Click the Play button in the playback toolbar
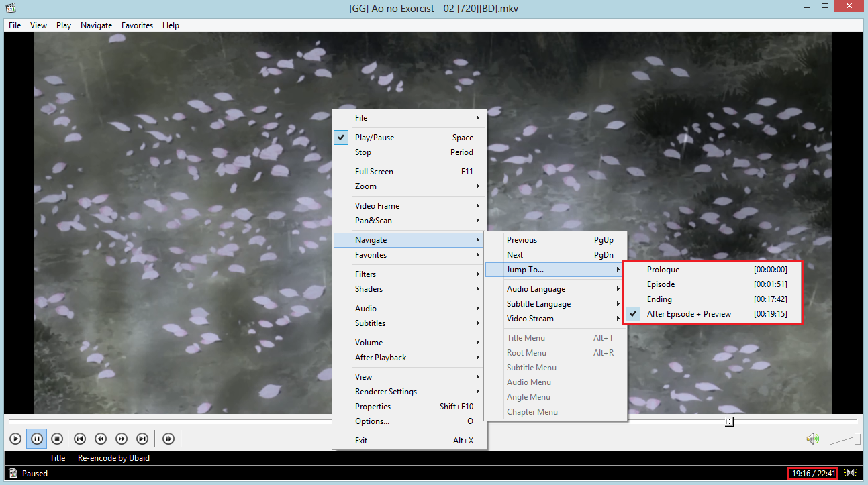This screenshot has height=485, width=868. (x=15, y=439)
